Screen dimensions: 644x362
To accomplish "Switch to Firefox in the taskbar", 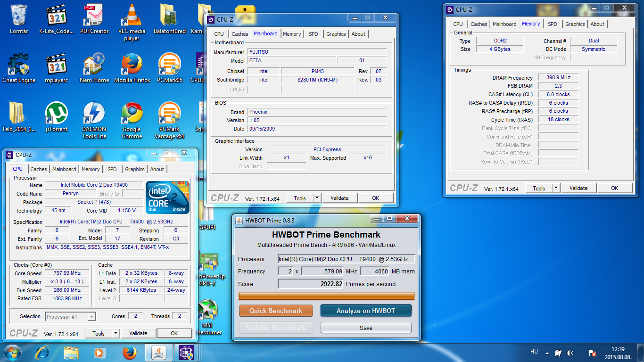I will (129, 353).
